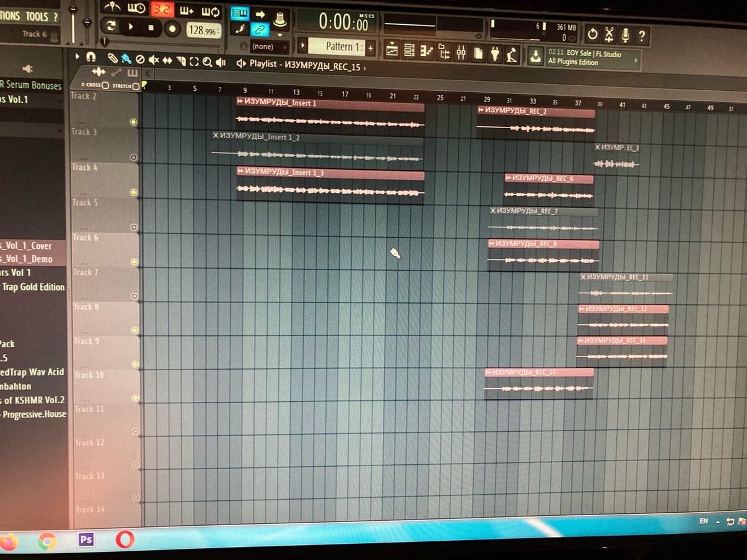Select the playlist Mute tool
This screenshot has height=560, width=747.
click(x=153, y=60)
